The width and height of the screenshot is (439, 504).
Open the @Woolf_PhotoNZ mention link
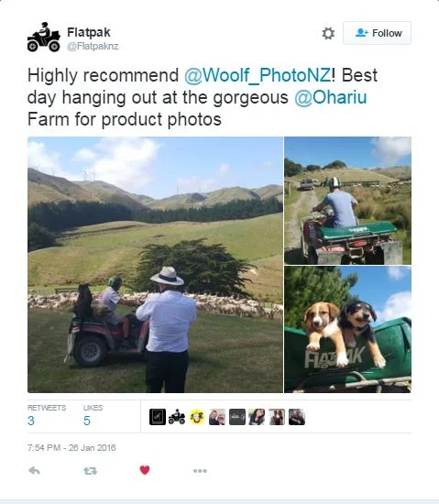point(258,75)
